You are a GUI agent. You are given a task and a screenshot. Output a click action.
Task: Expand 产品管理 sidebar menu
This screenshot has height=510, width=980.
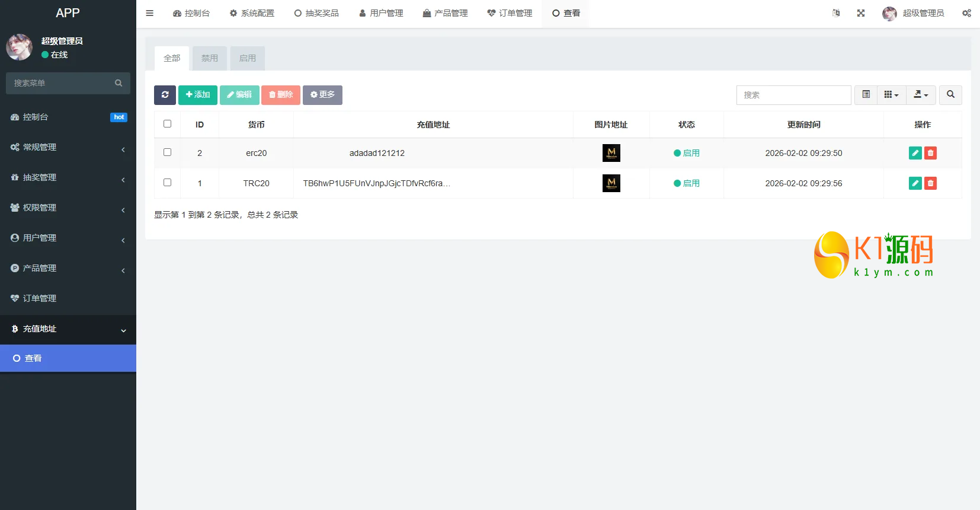[x=68, y=268]
